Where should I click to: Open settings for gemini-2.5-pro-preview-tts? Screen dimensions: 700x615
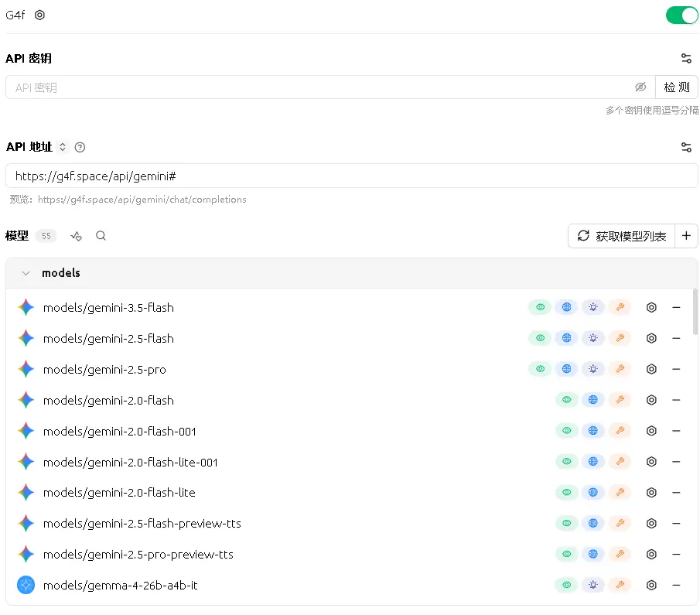click(651, 554)
